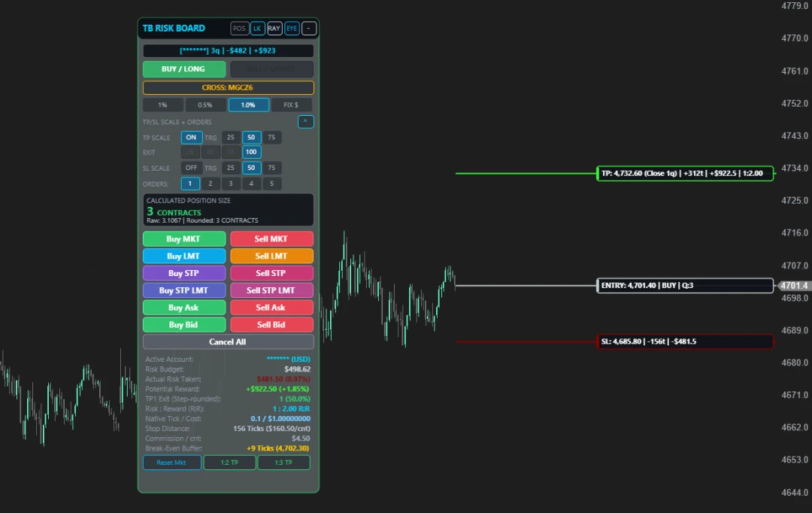Click the Buy Bid button
Image resolution: width=812 pixels, height=513 pixels.
click(184, 325)
